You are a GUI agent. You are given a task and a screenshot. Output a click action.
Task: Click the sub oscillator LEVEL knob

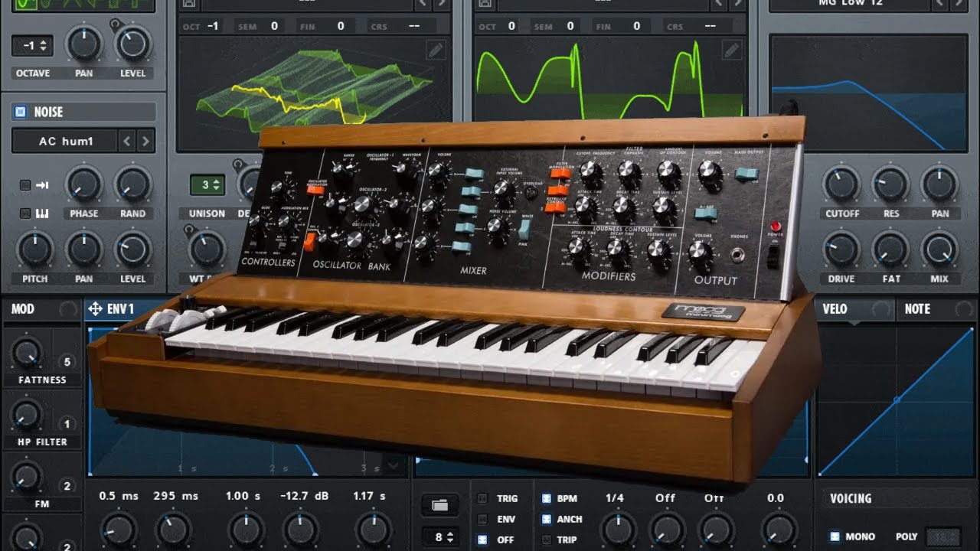coord(132,44)
